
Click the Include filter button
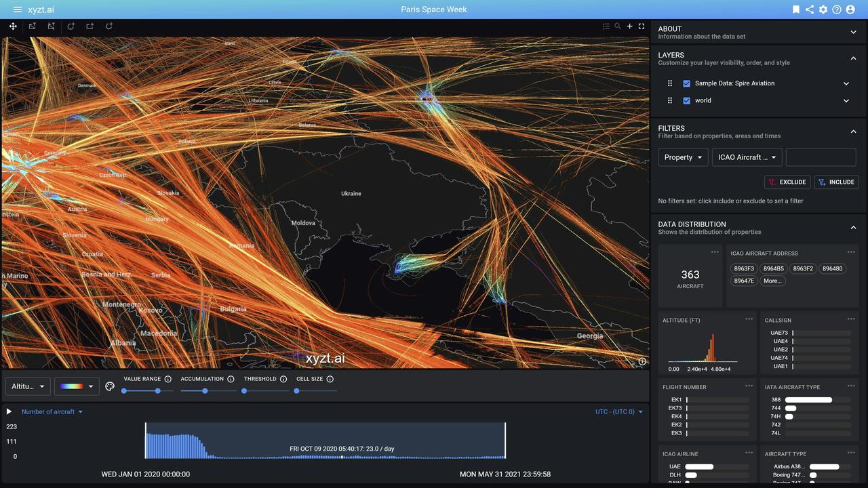pyautogui.click(x=836, y=182)
